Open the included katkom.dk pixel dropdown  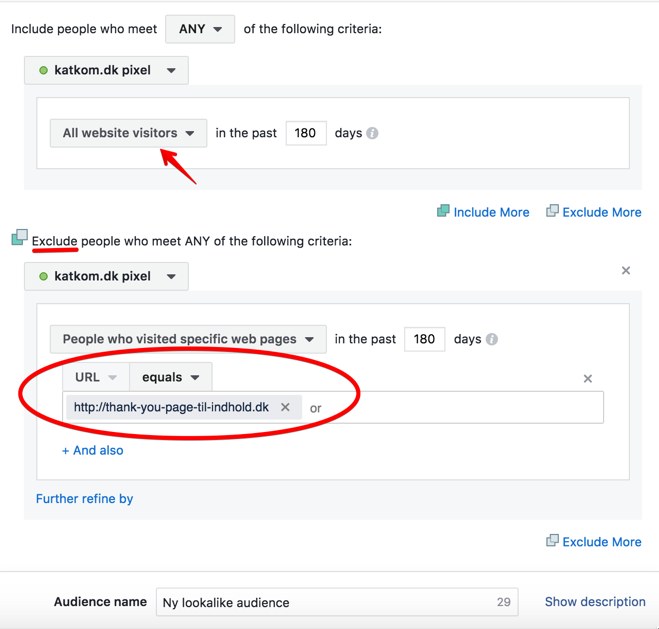(x=106, y=71)
